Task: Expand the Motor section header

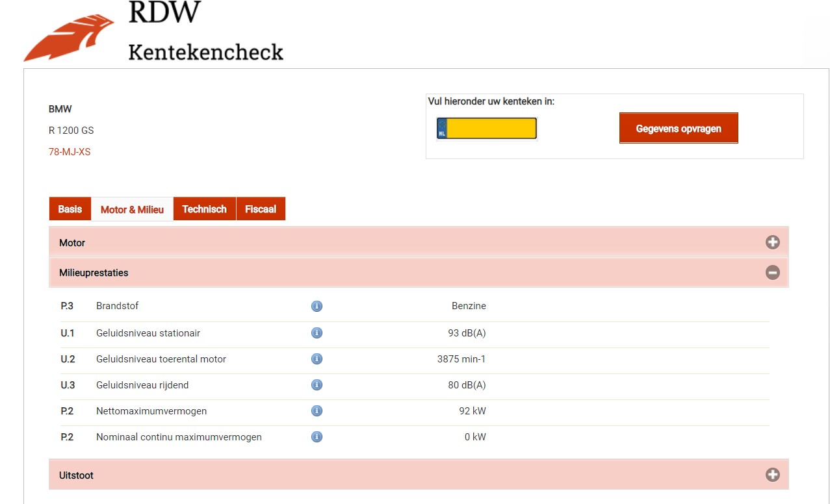Action: (x=72, y=243)
